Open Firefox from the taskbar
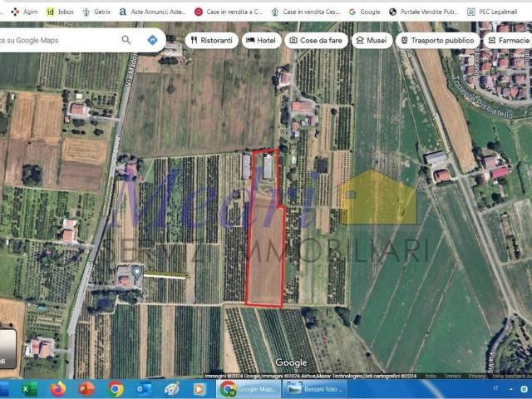Viewport: 532px width, 399px height. pos(57,389)
